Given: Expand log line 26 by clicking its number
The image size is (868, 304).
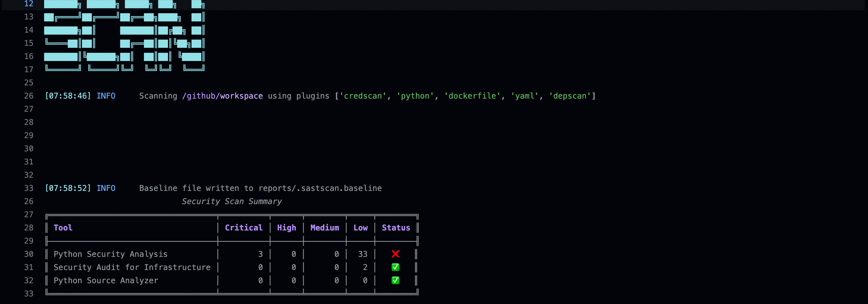Looking at the screenshot, I should [29, 96].
